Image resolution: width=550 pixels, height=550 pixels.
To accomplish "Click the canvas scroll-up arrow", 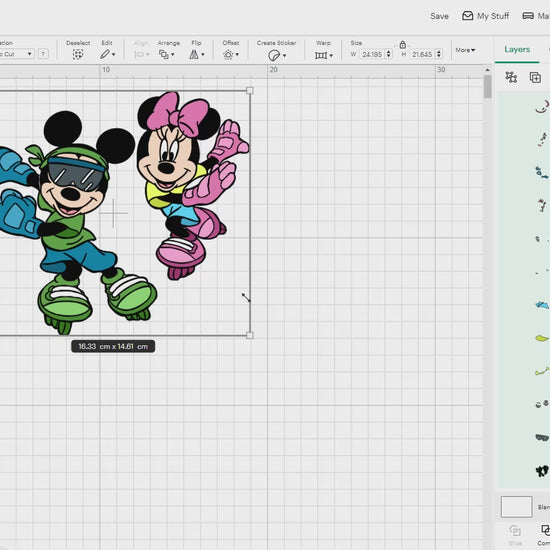I will tap(487, 70).
